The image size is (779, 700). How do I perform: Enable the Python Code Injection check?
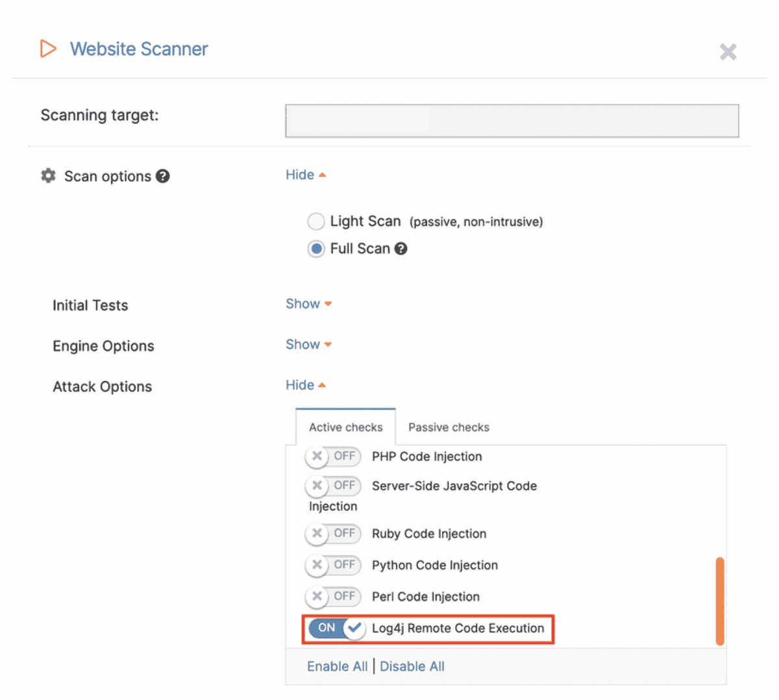[x=333, y=565]
